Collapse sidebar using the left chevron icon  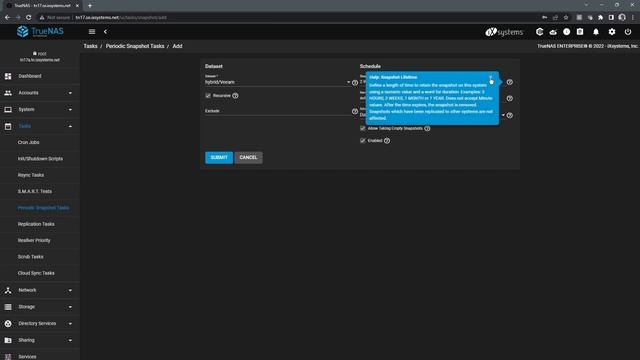(x=105, y=31)
